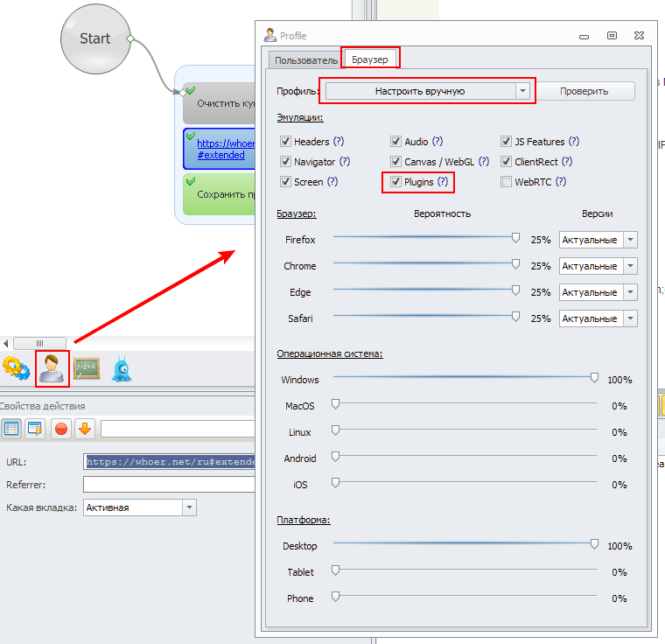665x644 pixels.
Task: Click the Safari probability slider handle
Action: (515, 317)
